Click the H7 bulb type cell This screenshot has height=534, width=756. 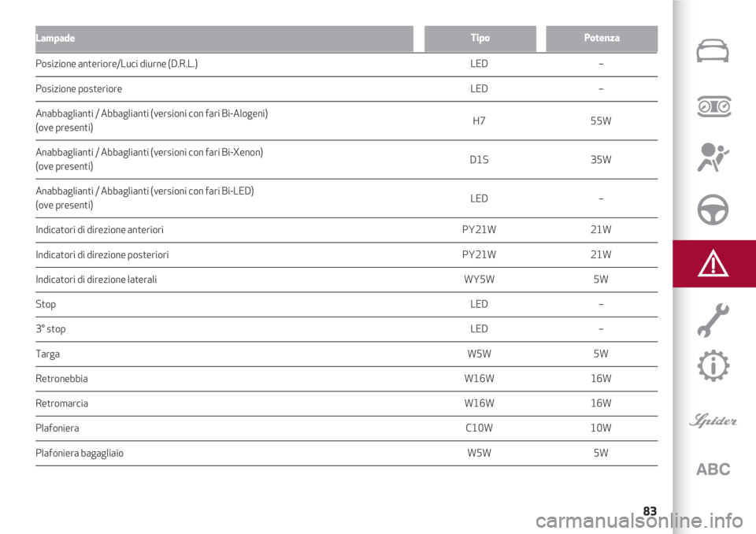pyautogui.click(x=480, y=121)
